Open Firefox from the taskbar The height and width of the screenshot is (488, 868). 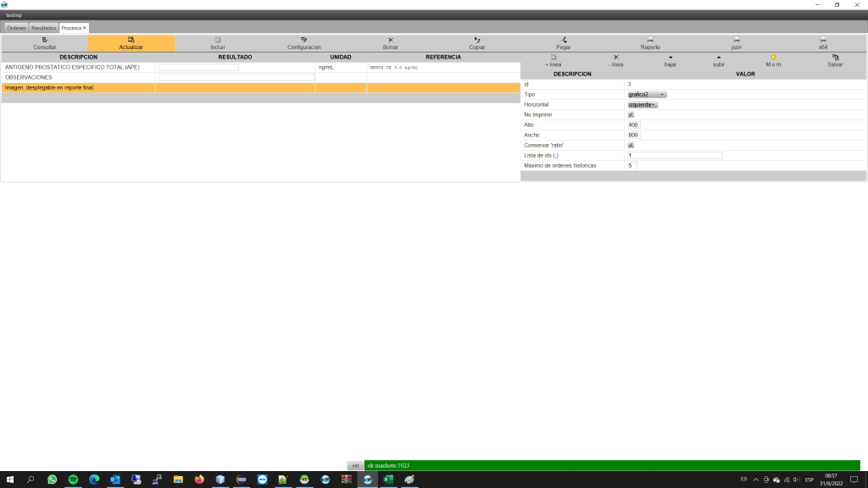(199, 480)
